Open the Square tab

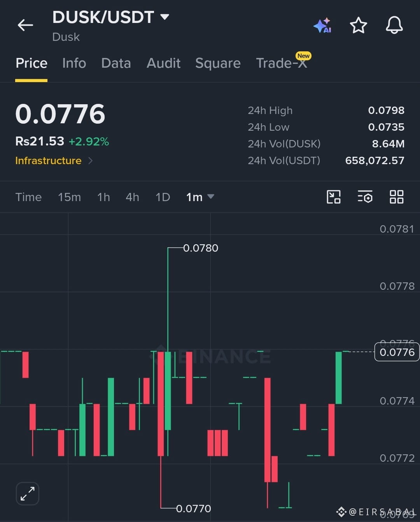tap(218, 63)
